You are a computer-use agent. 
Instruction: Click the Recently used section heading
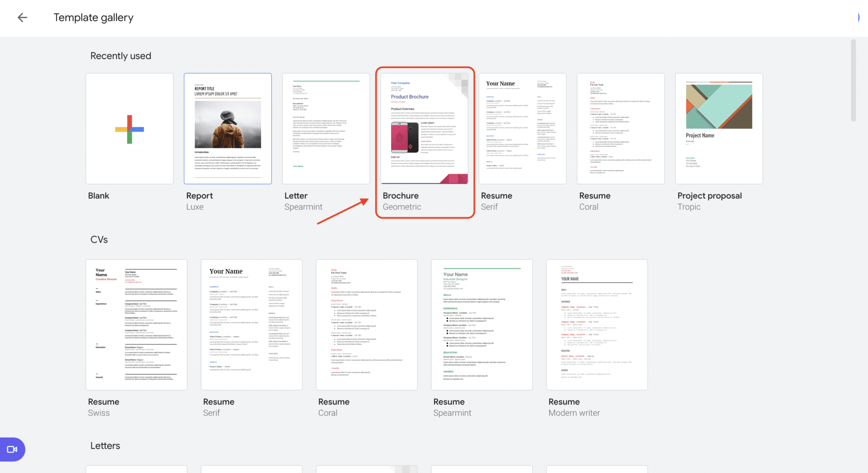coord(120,56)
